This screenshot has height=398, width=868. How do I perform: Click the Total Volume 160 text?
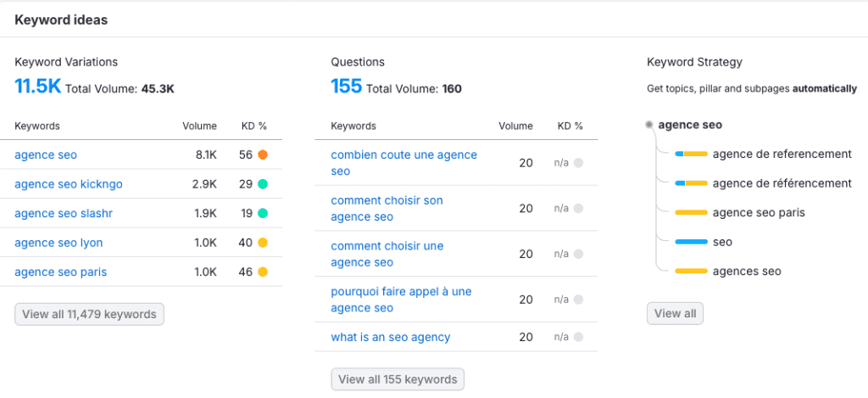[414, 89]
